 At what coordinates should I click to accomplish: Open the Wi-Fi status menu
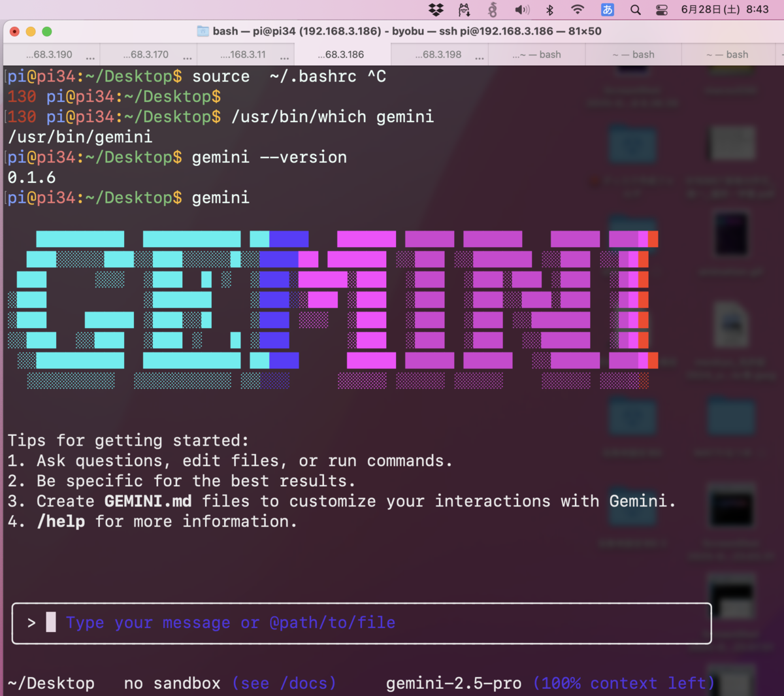click(x=578, y=10)
